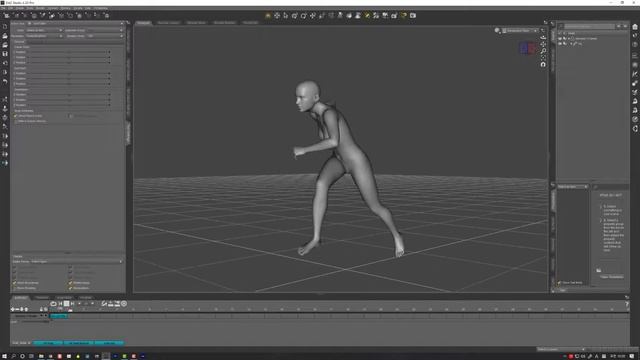Click the stop button in timeline playback
Viewport: 640px width, 360px height.
(67, 304)
